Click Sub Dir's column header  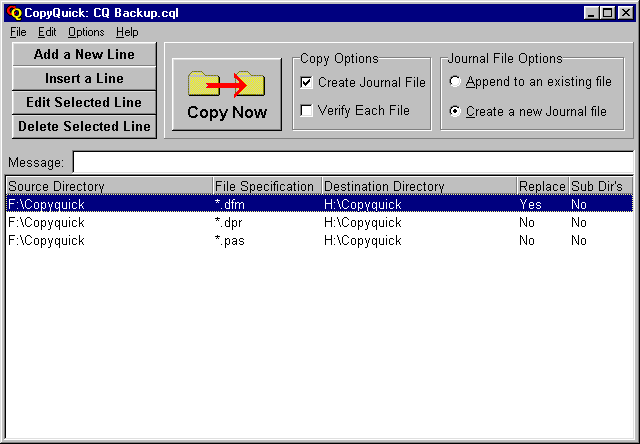coord(600,186)
